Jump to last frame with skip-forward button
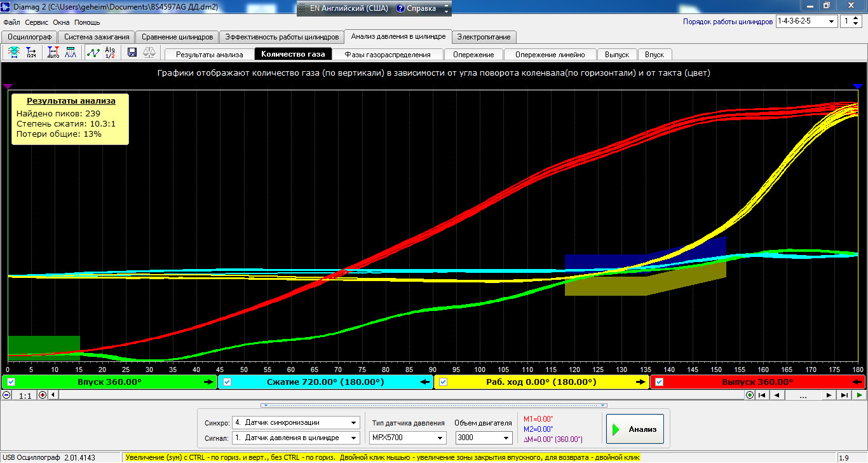The width and height of the screenshot is (868, 463). click(843, 395)
